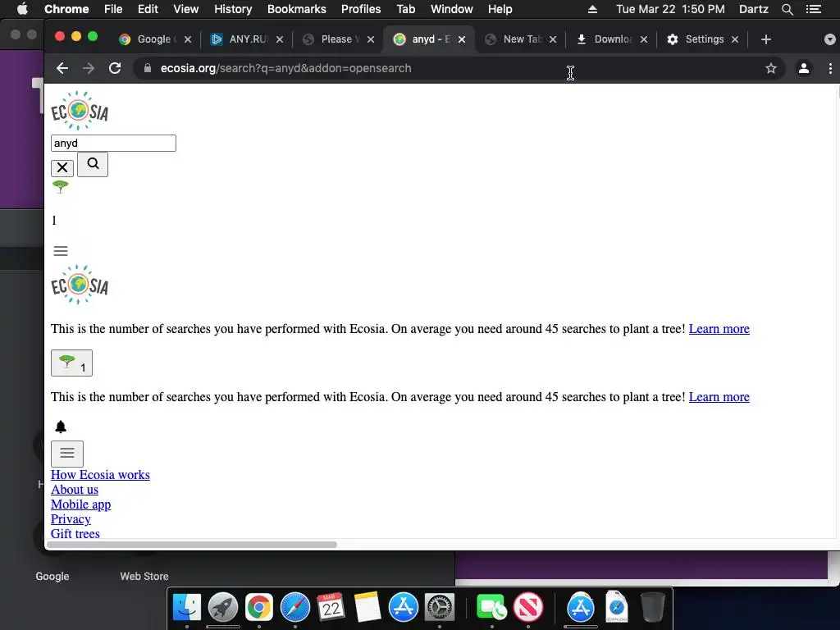Open Trash from the Dock
840x630 pixels.
[x=652, y=607]
